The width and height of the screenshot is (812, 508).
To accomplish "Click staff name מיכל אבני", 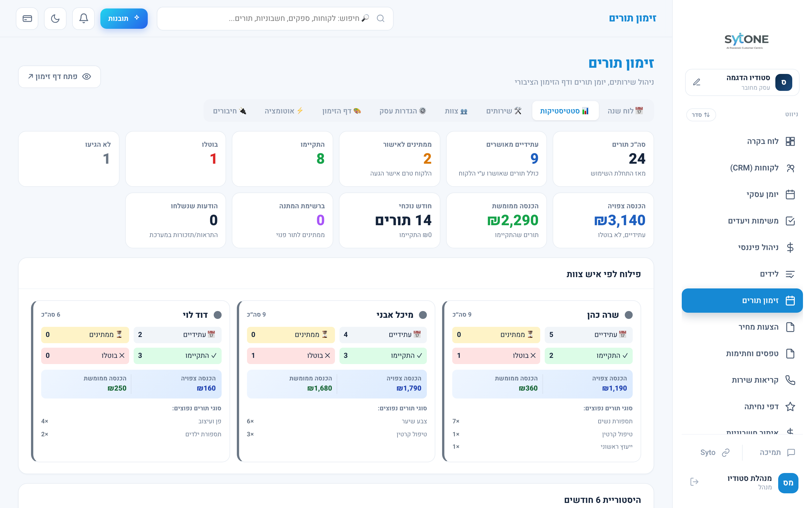I will 395,315.
